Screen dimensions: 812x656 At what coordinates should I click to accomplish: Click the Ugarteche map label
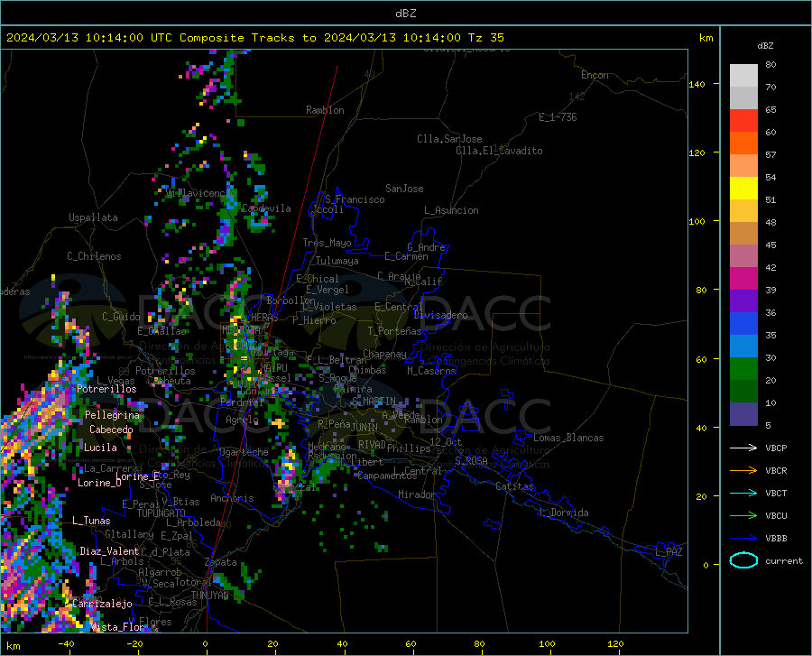pyautogui.click(x=244, y=452)
